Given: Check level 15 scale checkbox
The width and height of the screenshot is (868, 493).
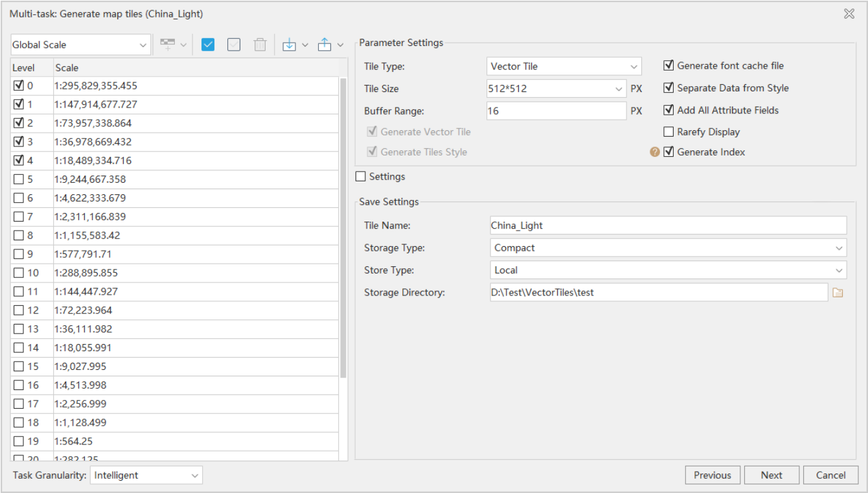Looking at the screenshot, I should click(18, 367).
